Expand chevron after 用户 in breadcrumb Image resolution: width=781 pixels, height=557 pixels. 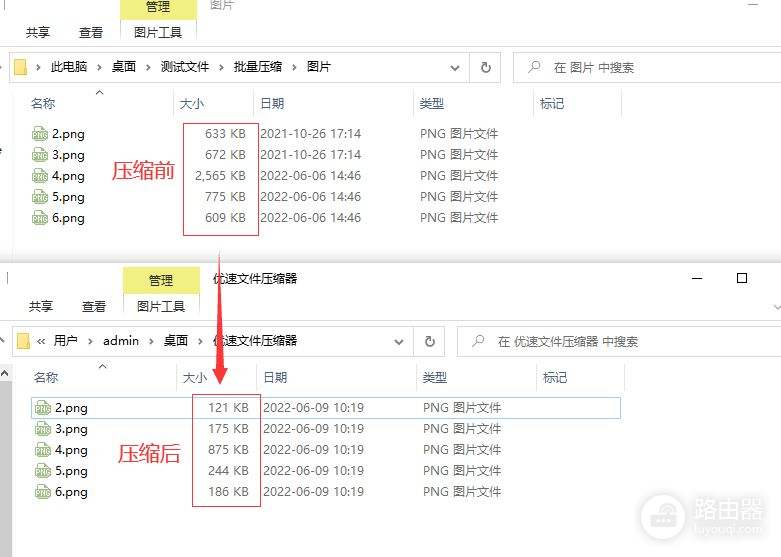[x=90, y=341]
